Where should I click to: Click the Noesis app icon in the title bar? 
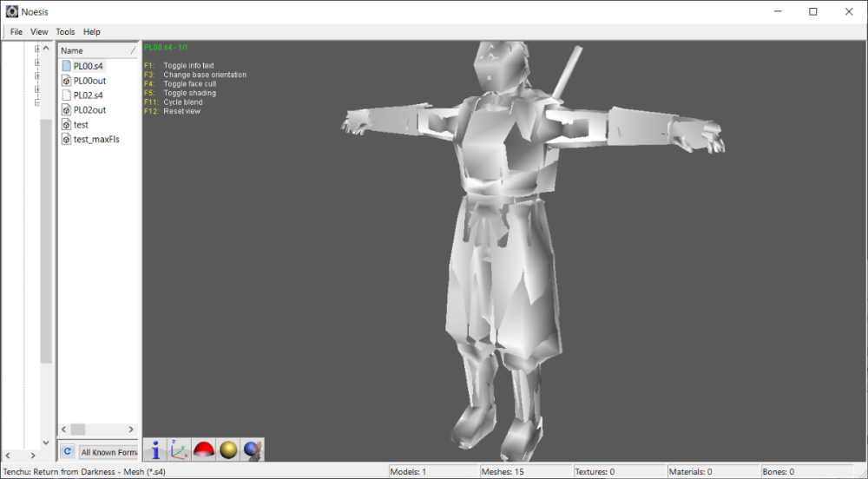[x=11, y=11]
